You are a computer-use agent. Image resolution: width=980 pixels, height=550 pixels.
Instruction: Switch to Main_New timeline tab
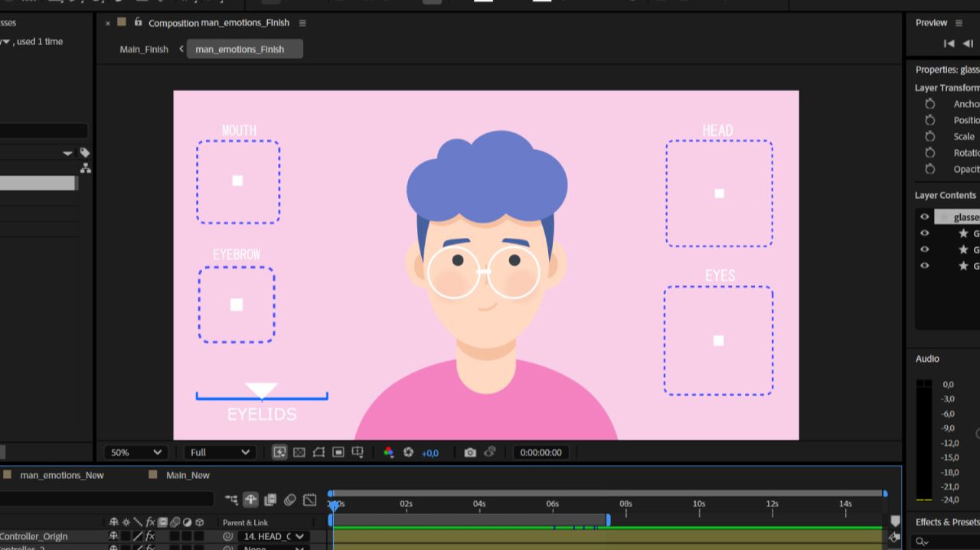[188, 475]
